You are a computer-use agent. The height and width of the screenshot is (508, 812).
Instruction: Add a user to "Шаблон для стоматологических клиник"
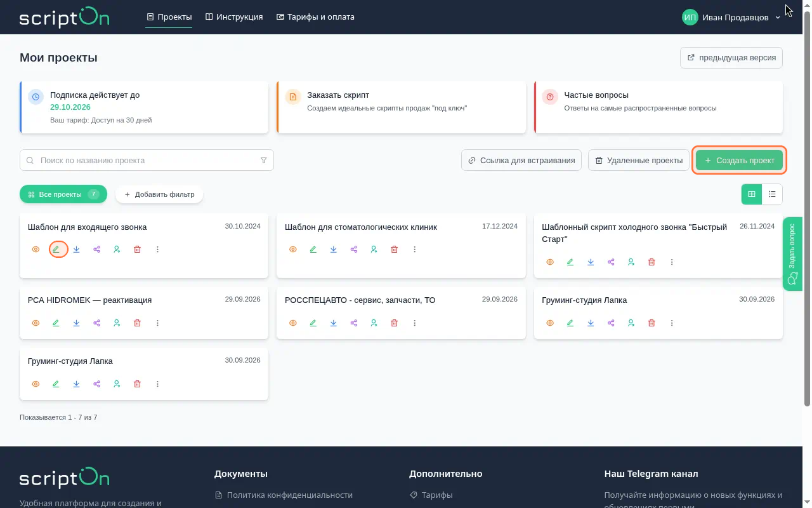pyautogui.click(x=374, y=250)
